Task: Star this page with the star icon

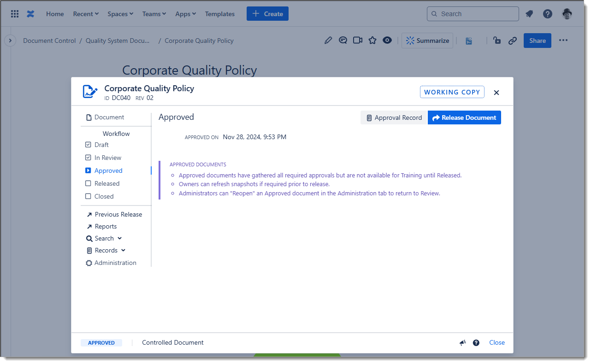Action: click(x=372, y=41)
